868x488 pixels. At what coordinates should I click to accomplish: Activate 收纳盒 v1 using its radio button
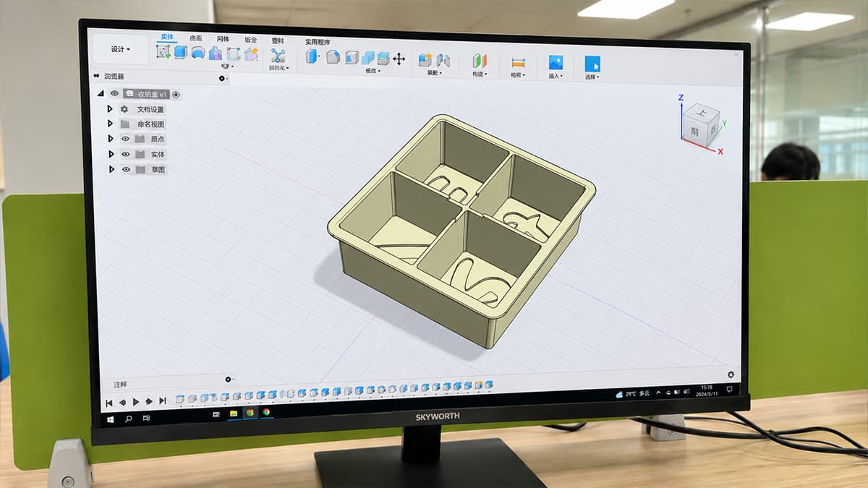pos(176,95)
